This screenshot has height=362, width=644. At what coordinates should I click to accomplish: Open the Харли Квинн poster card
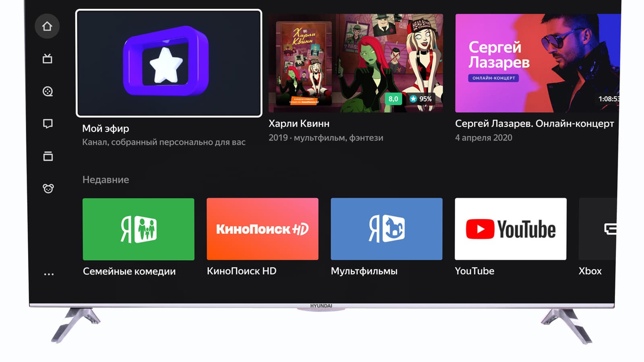pos(356,63)
